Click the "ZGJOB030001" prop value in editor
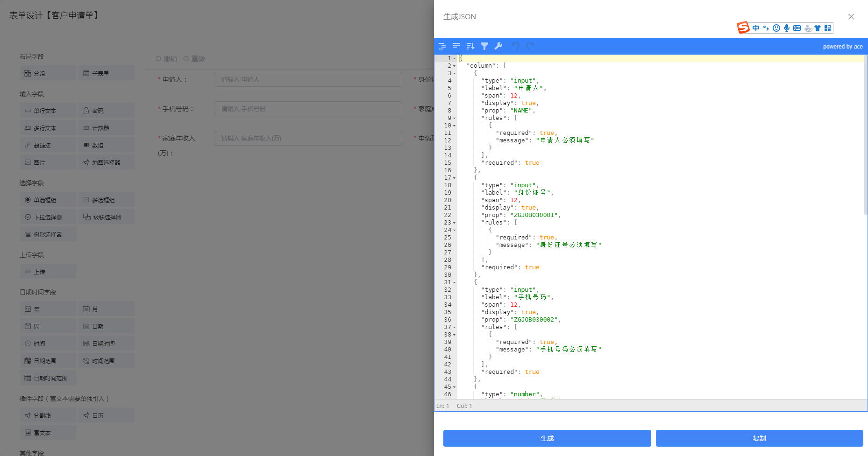Image resolution: width=868 pixels, height=456 pixels. 535,215
